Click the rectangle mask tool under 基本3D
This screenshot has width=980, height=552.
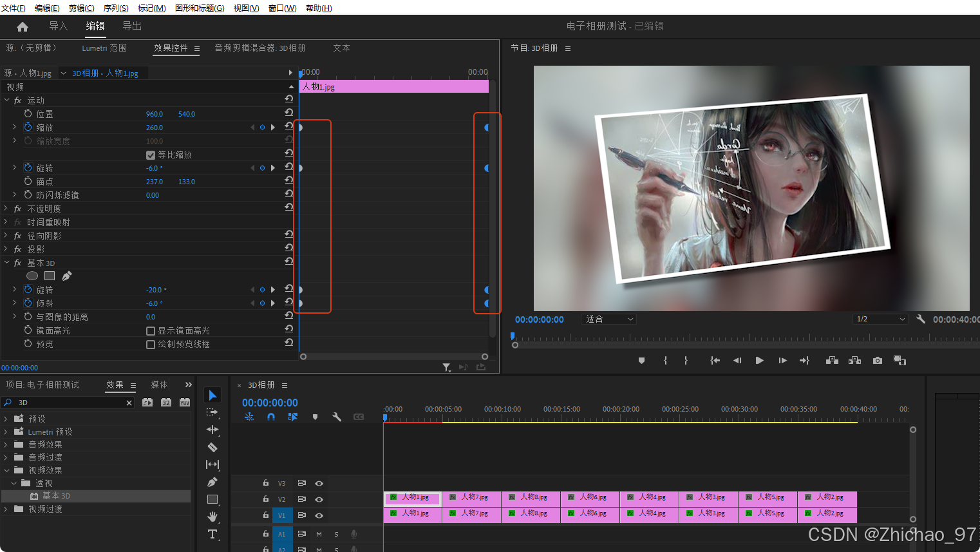pos(50,276)
